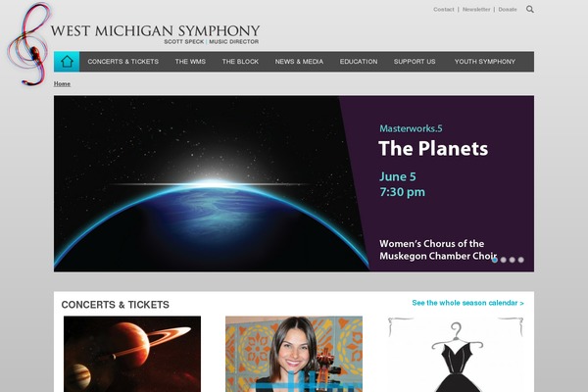Click the Newsletter link

(x=476, y=10)
